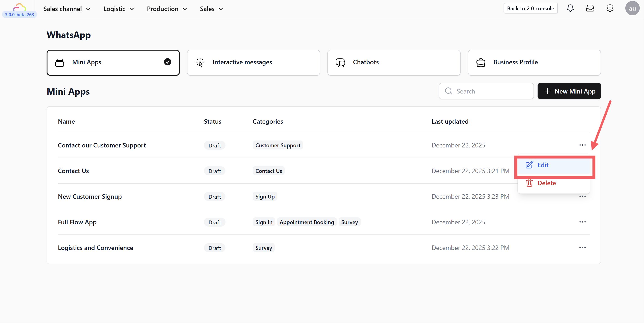Click Survey tag in Logistics and Convenience row
The image size is (644, 323).
[x=263, y=248]
